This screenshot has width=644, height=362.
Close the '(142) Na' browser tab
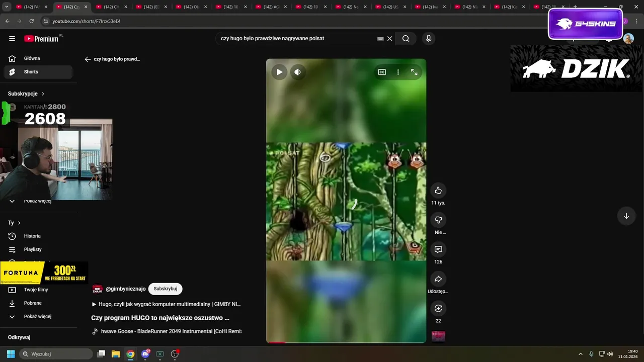(365, 7)
